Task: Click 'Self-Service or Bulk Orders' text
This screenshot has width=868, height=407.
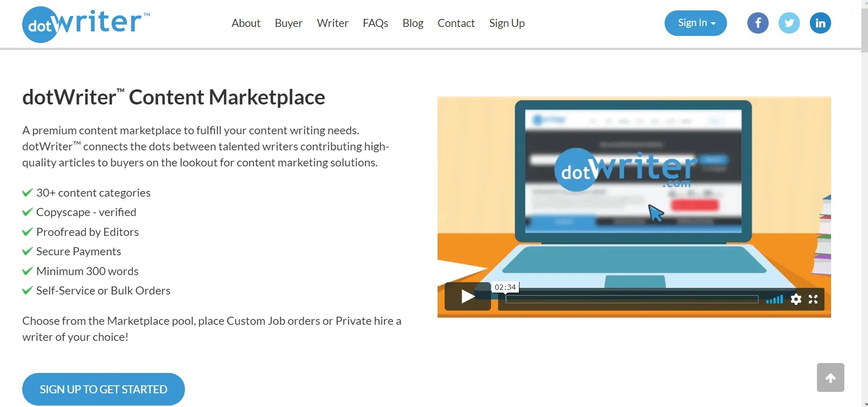Action: [x=103, y=291]
